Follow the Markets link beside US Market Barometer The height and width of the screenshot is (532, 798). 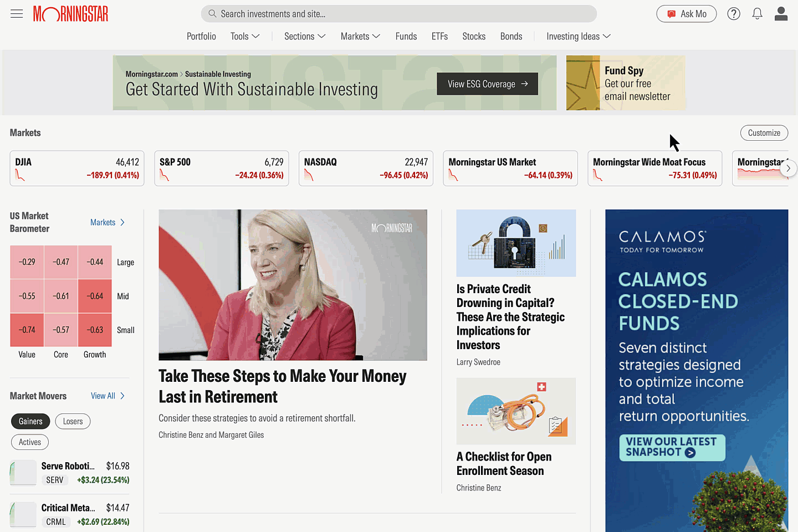[x=108, y=222]
